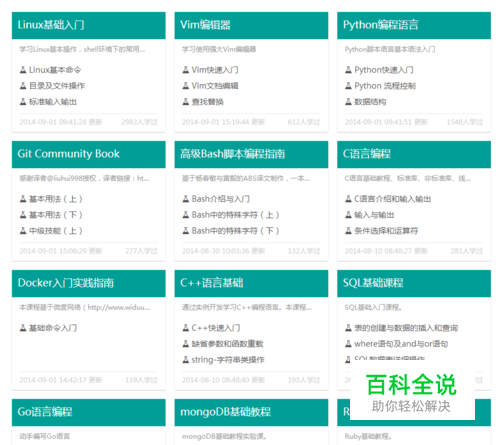
Task: Click flask icon beside Vim快速入门
Action: coord(186,70)
